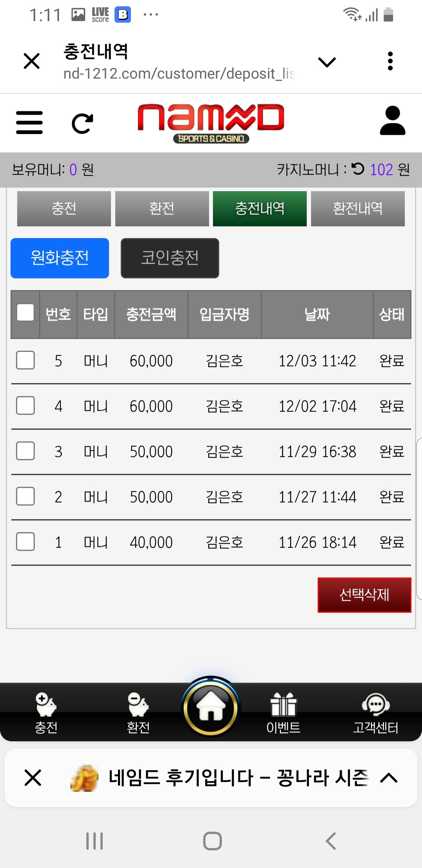
Task: Check the row 5 deposit checkbox
Action: [x=25, y=360]
